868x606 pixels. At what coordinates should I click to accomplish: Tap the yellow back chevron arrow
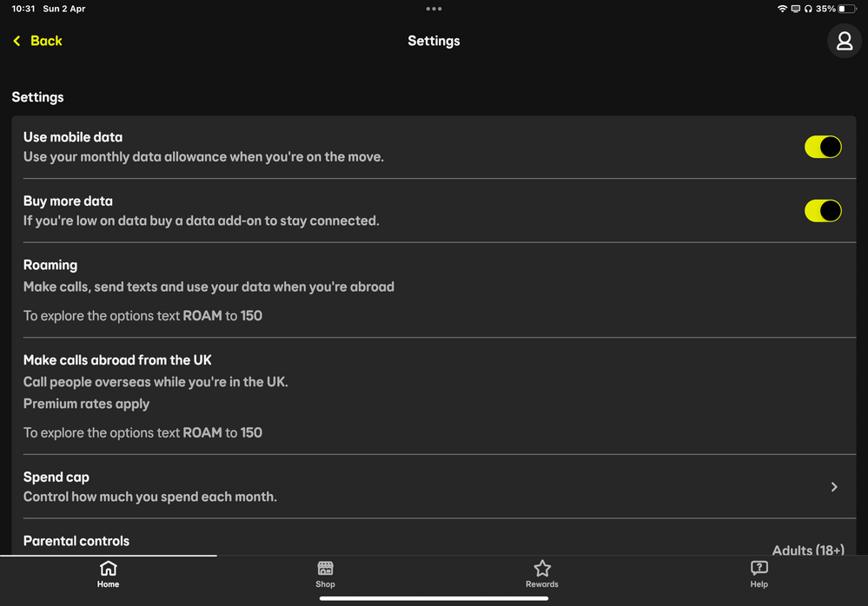click(17, 41)
